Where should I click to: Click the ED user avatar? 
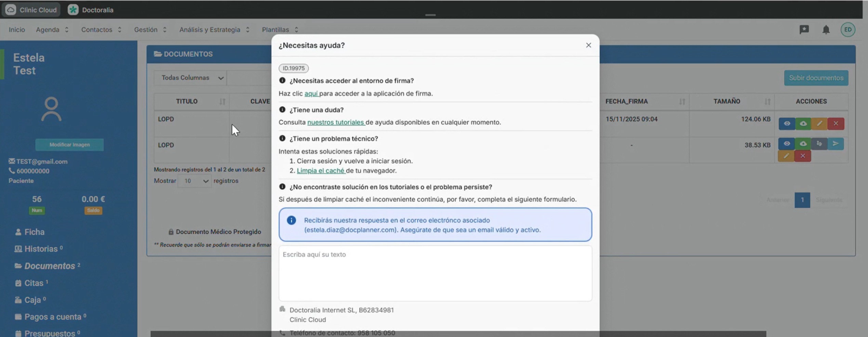coord(848,30)
